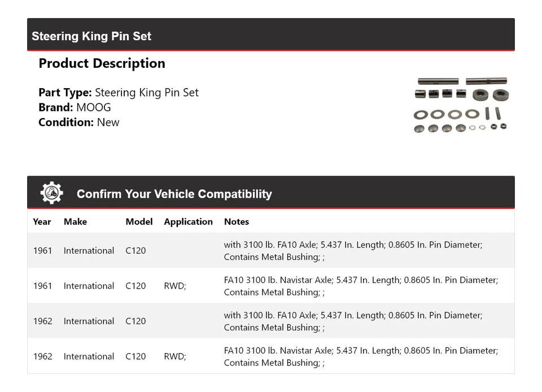The height and width of the screenshot is (392, 542).
Task: Click the Confirm Your Vehicle Compatibility title
Action: coord(174,194)
